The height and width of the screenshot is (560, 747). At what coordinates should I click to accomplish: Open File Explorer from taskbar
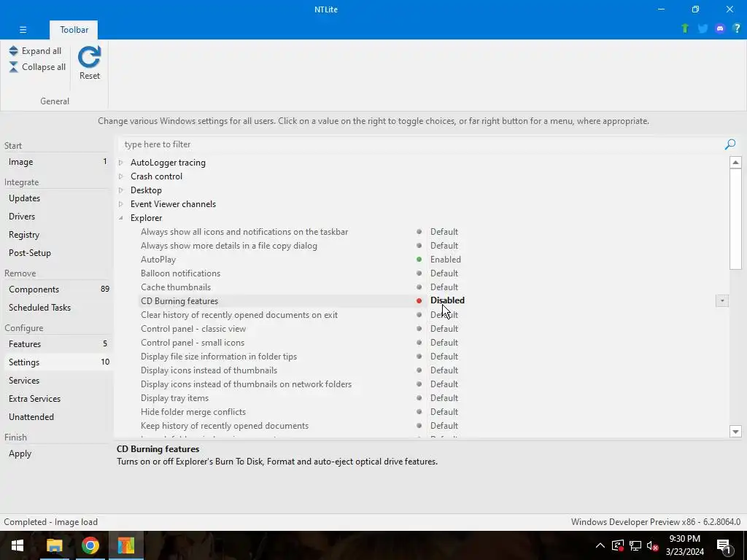pyautogui.click(x=54, y=545)
